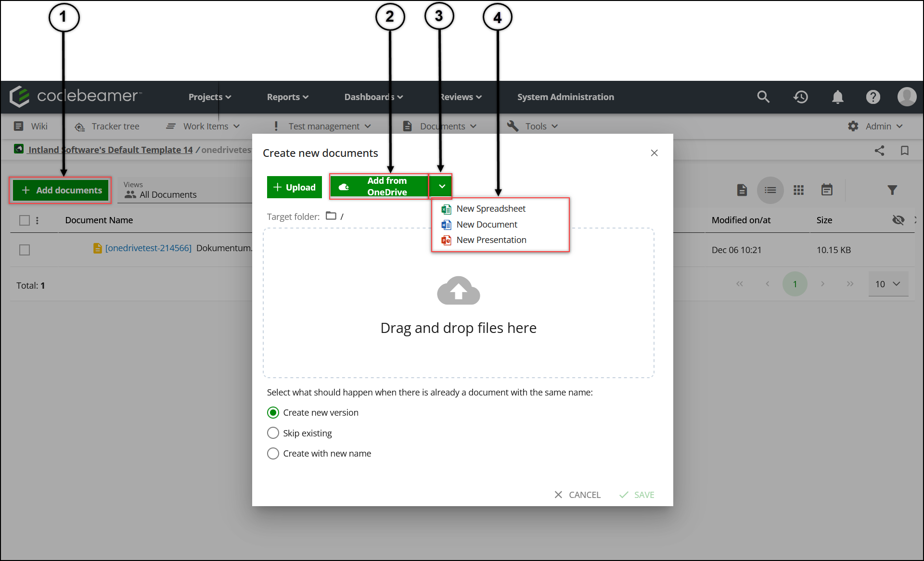Open the Tracker tree tab
Viewport: 924px width, 561px height.
107,126
